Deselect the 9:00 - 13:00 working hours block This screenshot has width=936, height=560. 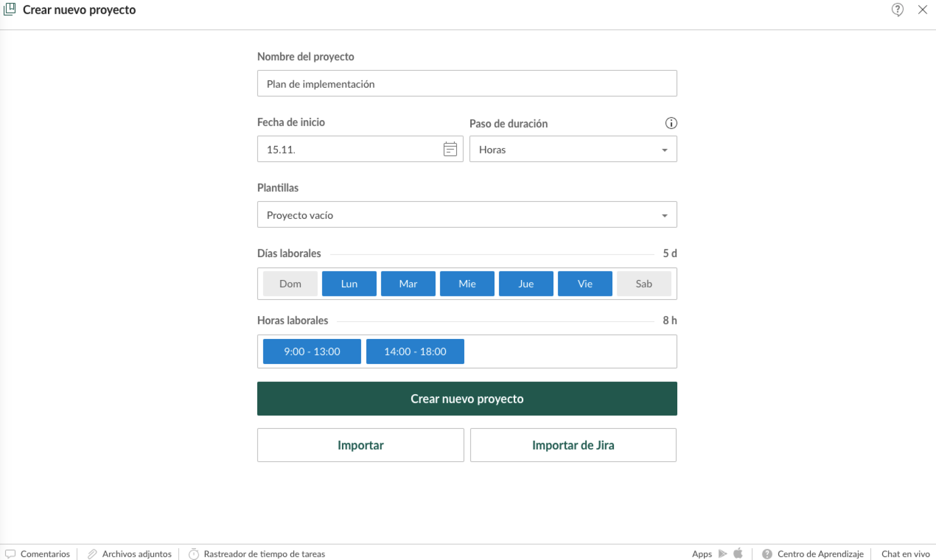click(x=312, y=351)
